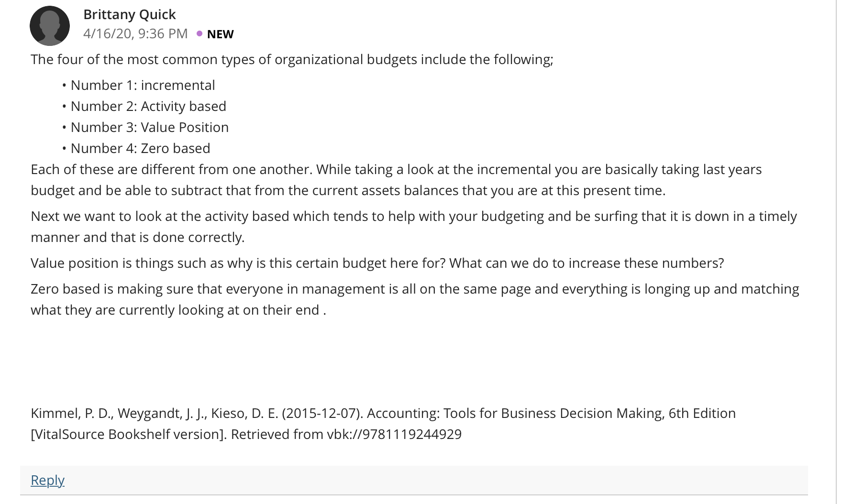Viewport: 842px width, 504px height.
Task: Click the vbk://9781119244929 source address
Action: (394, 434)
